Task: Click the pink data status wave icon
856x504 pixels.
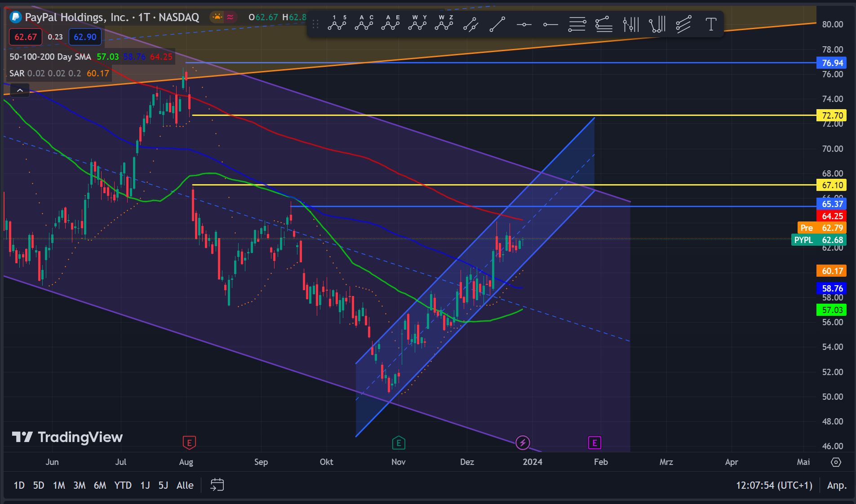Action: [x=230, y=17]
